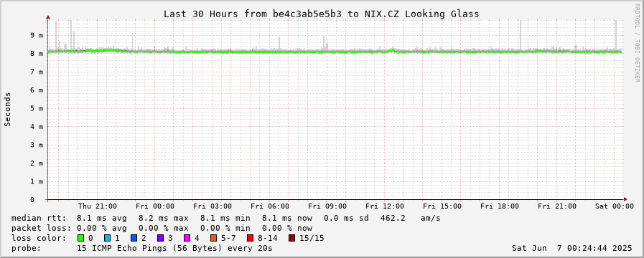
Task: Click the median rtt statistics line
Action: tap(226, 218)
